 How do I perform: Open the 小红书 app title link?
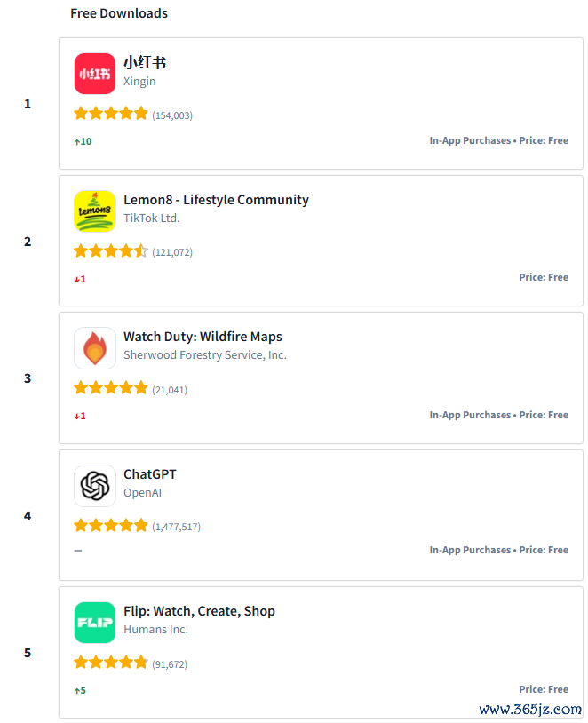145,62
